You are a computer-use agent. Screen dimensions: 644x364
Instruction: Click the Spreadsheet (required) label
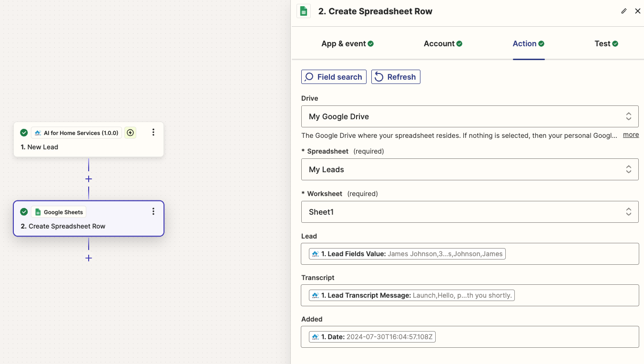(x=343, y=151)
